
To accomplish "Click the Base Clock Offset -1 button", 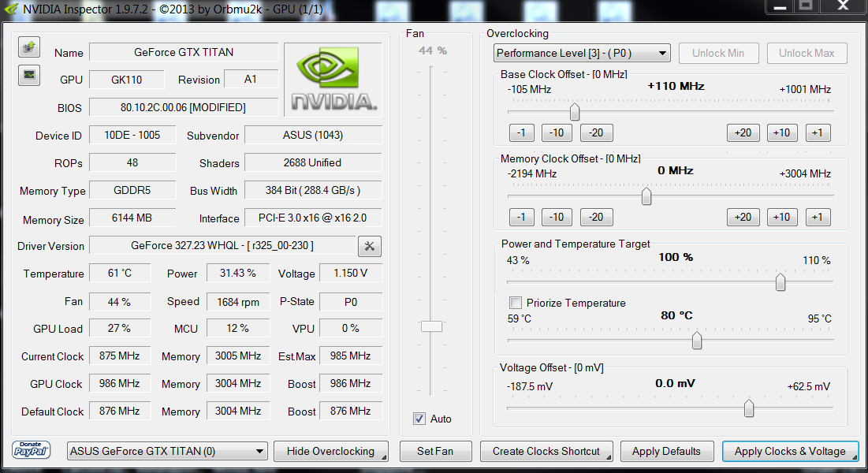I will [521, 132].
